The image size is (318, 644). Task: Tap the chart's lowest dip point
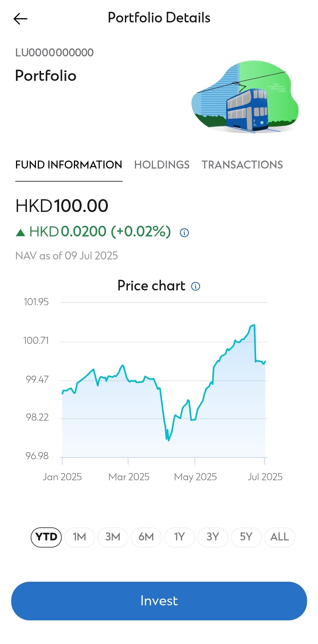point(169,440)
